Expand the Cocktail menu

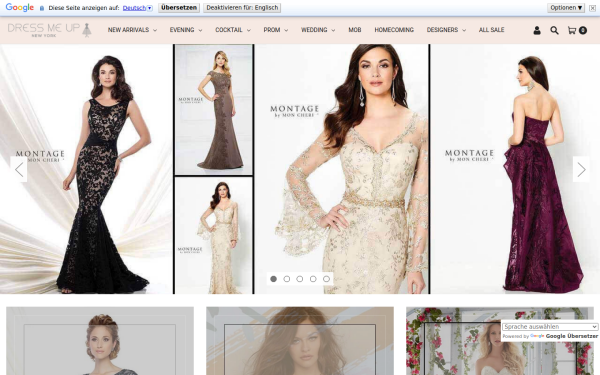pos(233,30)
